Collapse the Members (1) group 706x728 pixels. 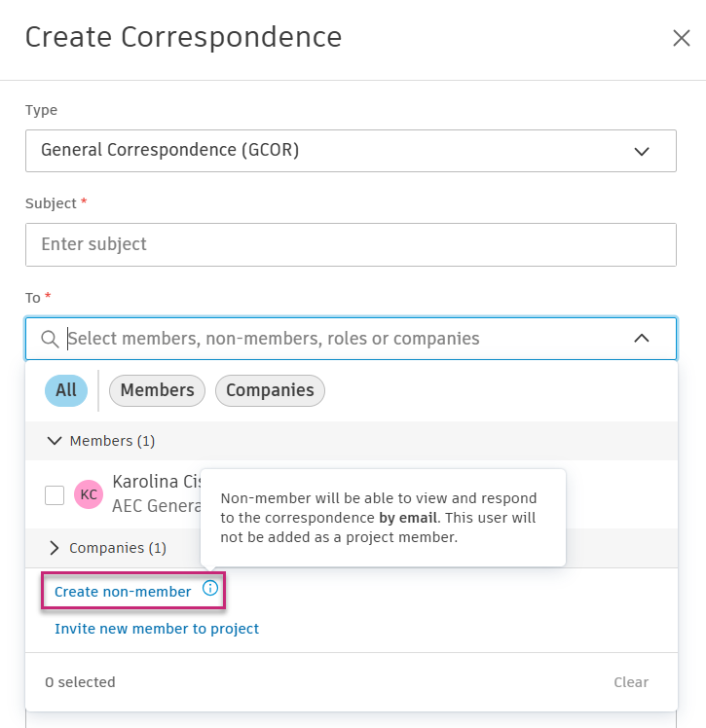[x=54, y=441]
